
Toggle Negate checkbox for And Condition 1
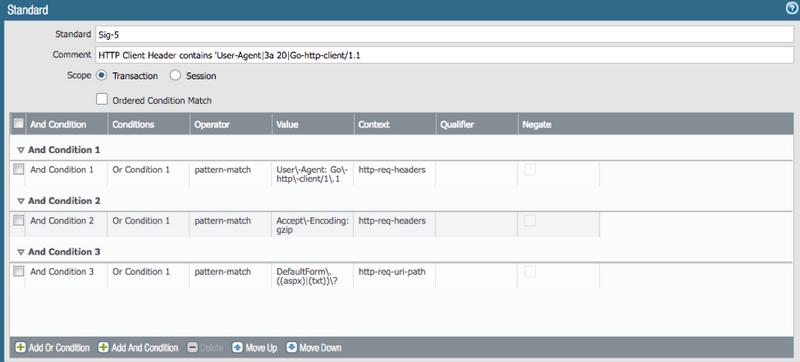[x=530, y=170]
